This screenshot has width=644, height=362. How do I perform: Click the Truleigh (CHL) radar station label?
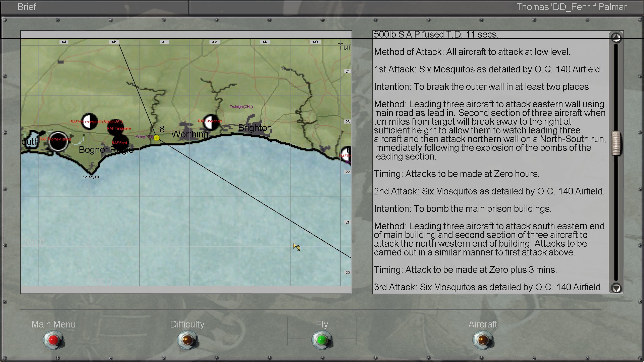coord(241,107)
